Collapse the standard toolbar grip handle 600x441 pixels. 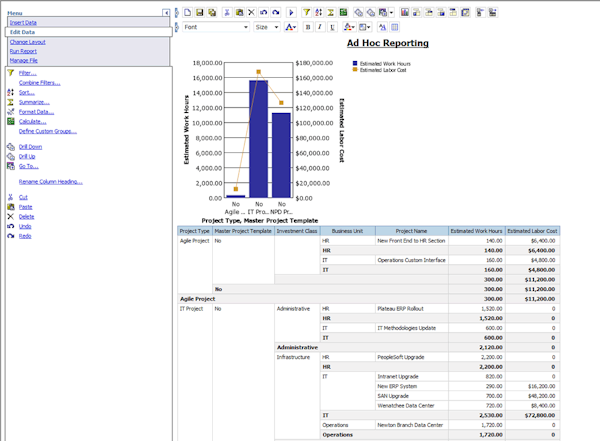(176, 13)
